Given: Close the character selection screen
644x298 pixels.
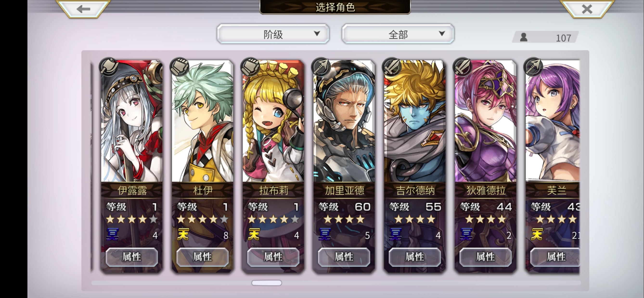Looking at the screenshot, I should click(586, 9).
